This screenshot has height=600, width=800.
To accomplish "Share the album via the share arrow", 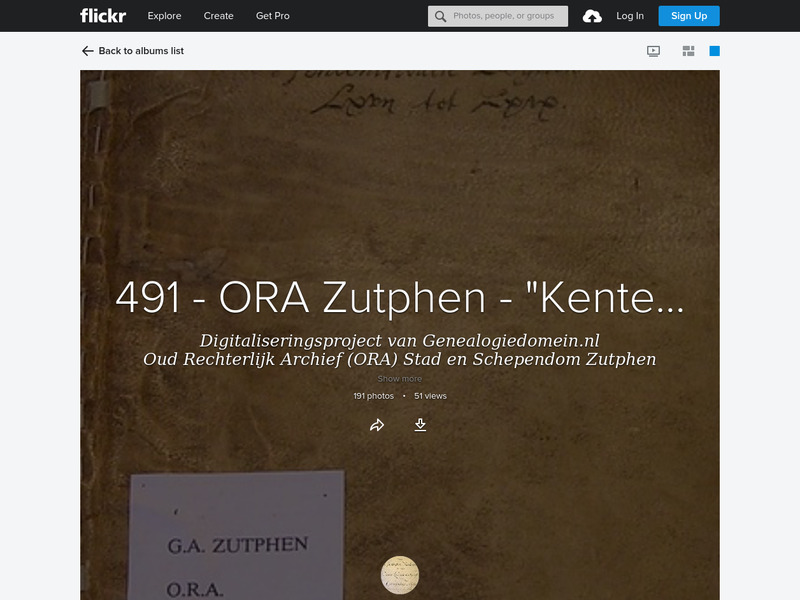I will (x=377, y=424).
